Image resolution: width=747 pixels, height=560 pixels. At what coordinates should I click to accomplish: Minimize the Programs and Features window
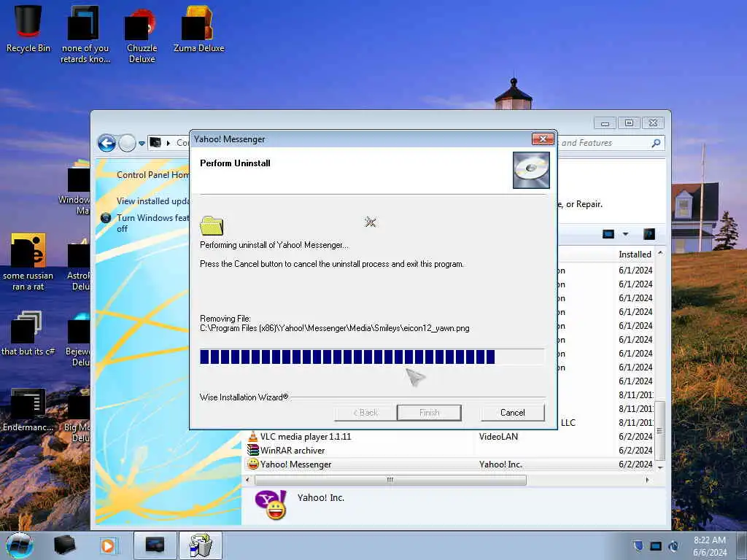click(605, 122)
